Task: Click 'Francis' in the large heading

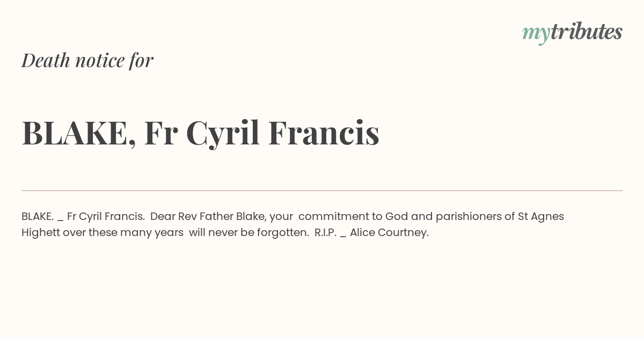Action: (x=324, y=133)
